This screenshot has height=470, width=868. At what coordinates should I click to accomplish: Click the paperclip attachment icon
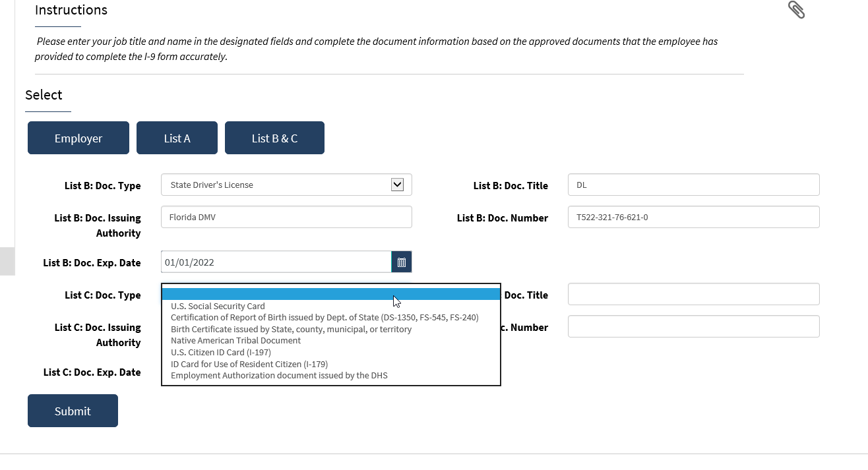coord(796,10)
